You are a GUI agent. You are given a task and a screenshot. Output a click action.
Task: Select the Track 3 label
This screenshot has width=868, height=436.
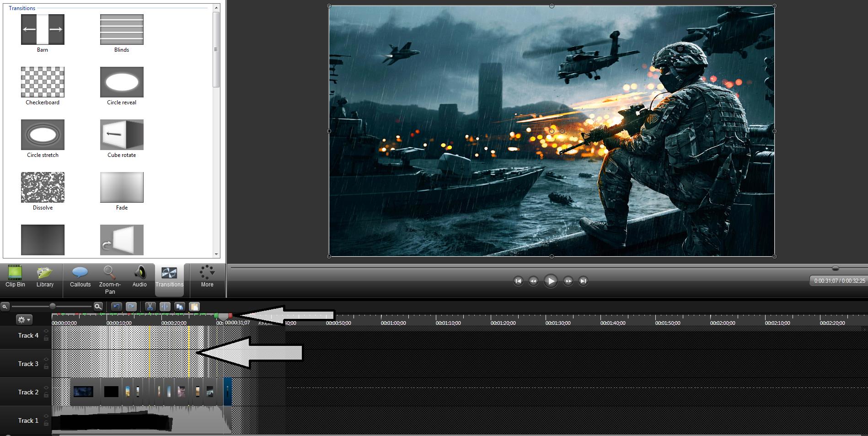28,364
